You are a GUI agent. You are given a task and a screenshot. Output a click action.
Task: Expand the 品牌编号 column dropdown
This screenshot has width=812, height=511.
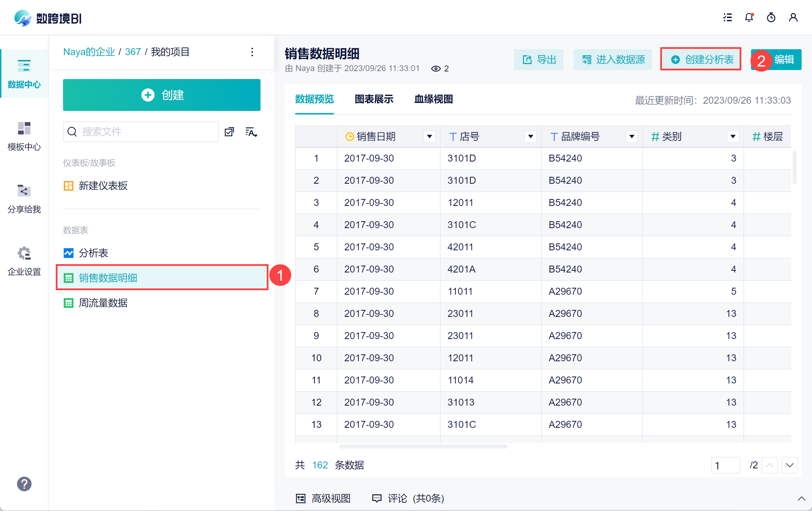click(x=632, y=137)
